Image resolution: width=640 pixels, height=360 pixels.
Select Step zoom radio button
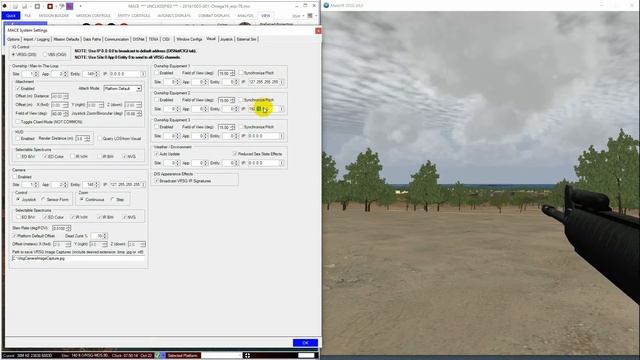[113, 199]
